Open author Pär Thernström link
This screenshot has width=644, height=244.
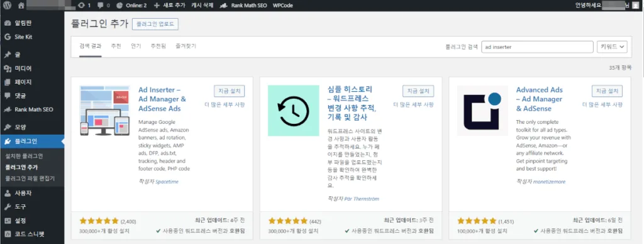(x=362, y=199)
